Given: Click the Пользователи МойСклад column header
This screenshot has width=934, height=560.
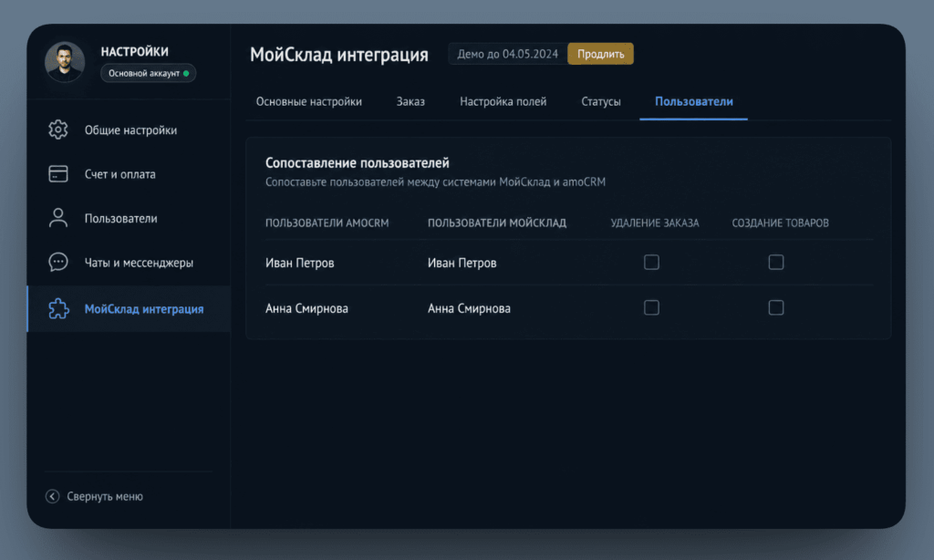Looking at the screenshot, I should (x=497, y=223).
